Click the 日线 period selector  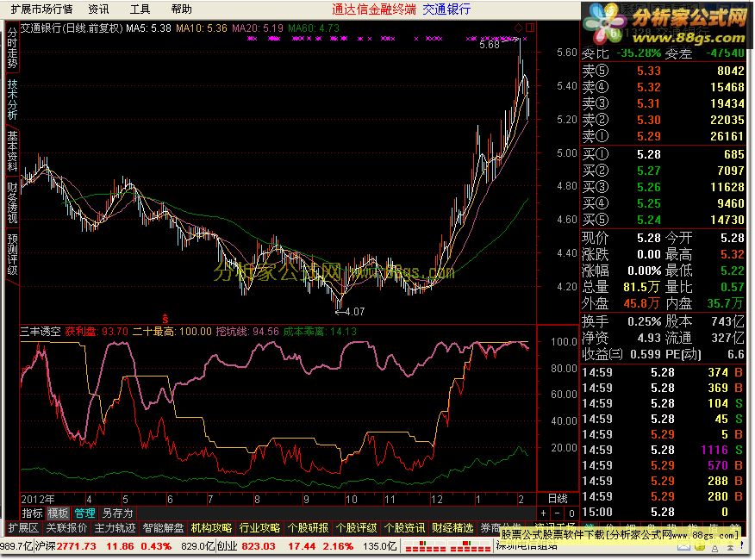pos(557,499)
